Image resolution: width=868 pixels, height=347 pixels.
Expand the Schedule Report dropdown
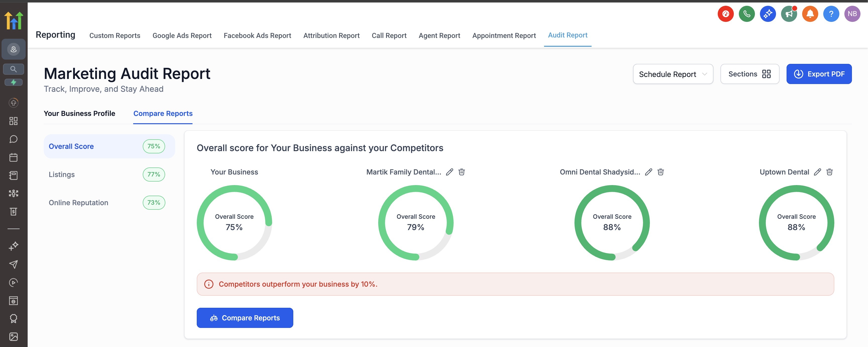[x=673, y=74]
